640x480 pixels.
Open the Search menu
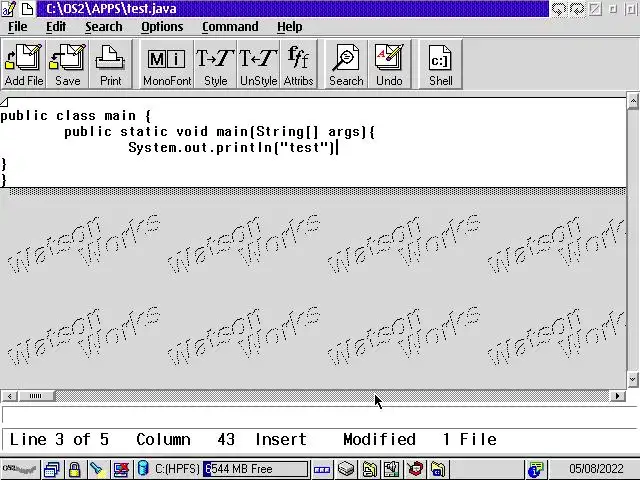tap(104, 27)
